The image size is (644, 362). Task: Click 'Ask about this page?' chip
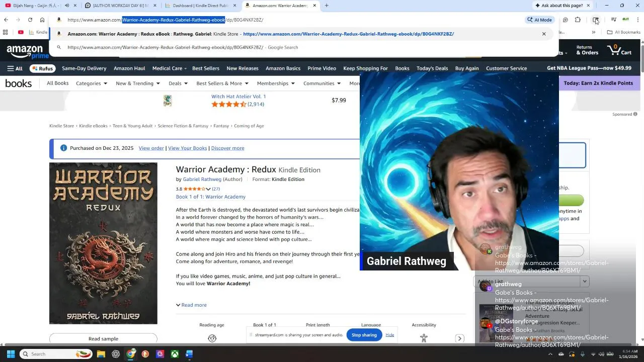558,6
